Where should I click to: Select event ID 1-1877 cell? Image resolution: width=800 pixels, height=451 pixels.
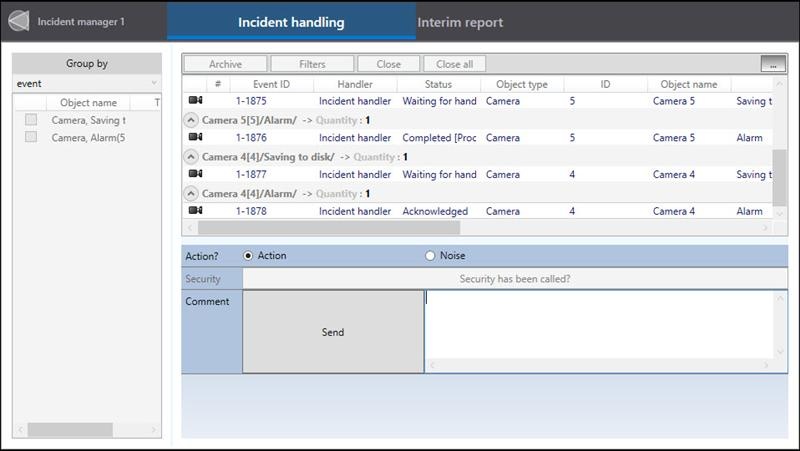coord(251,174)
